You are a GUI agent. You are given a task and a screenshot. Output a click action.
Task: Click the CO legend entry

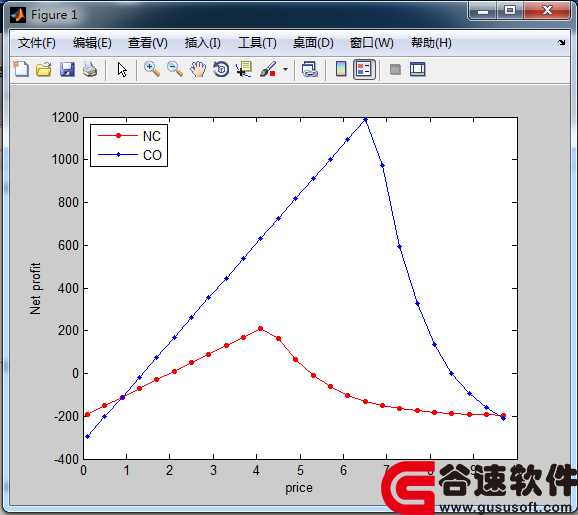click(129, 155)
